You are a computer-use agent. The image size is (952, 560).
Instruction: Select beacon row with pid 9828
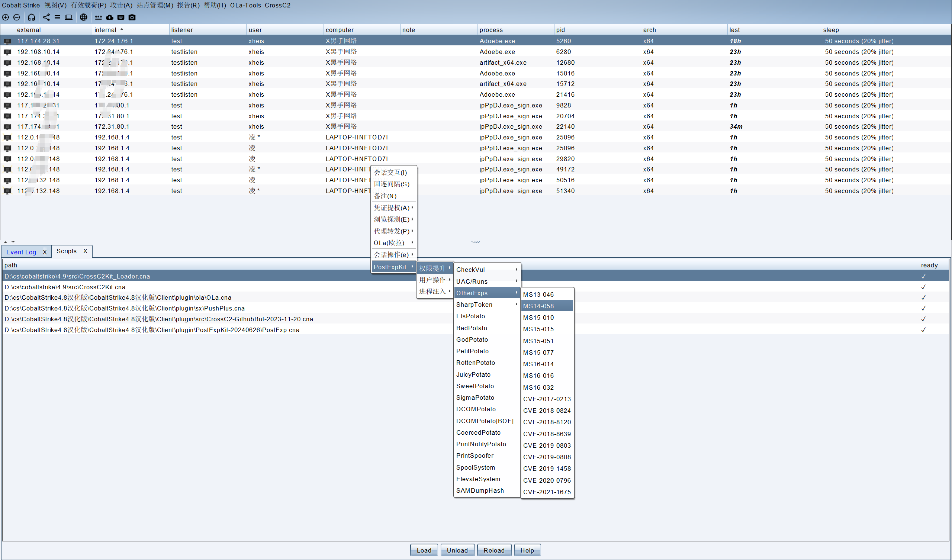click(x=475, y=106)
